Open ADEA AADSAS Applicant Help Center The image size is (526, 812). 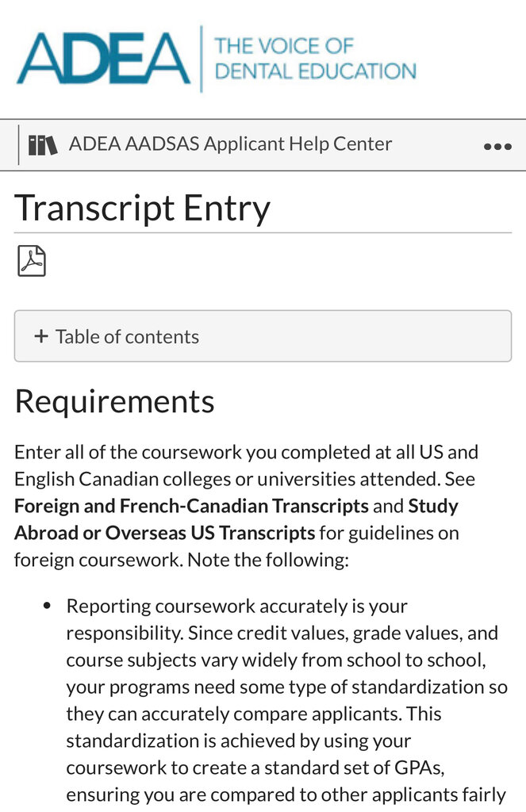pyautogui.click(x=230, y=144)
